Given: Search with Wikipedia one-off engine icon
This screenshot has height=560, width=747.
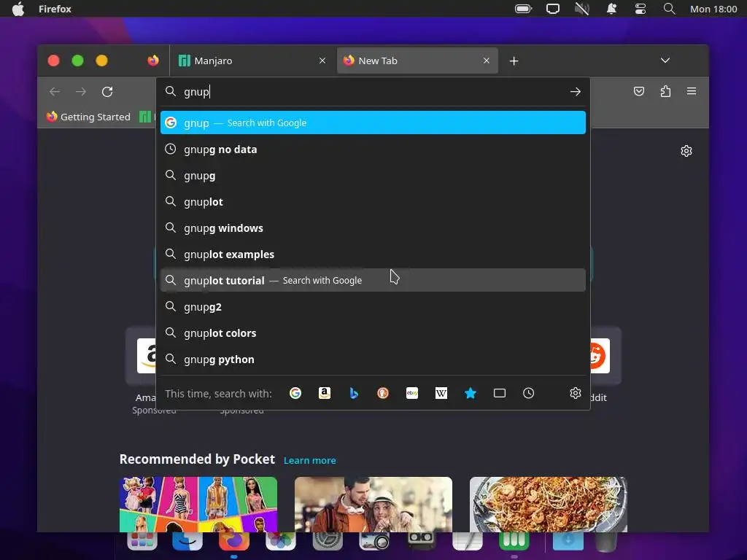Looking at the screenshot, I should click(441, 393).
